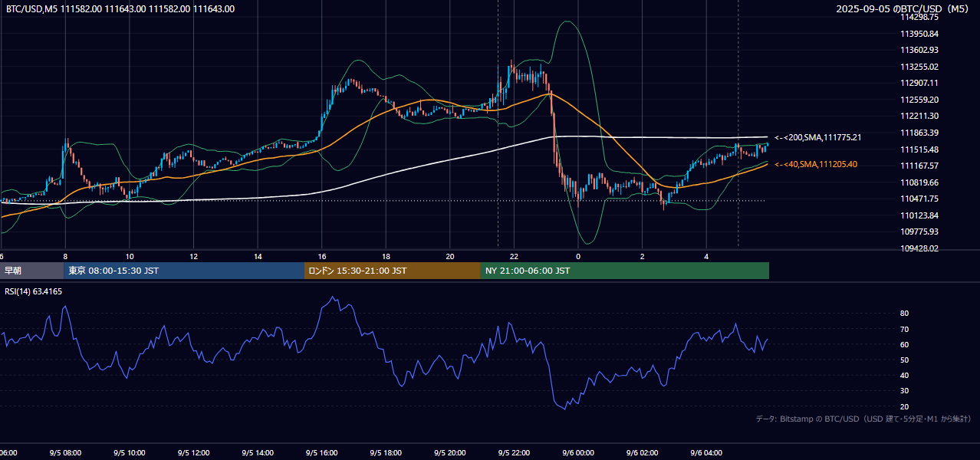
Task: Click price axis value 109428.02
Action: click(919, 248)
